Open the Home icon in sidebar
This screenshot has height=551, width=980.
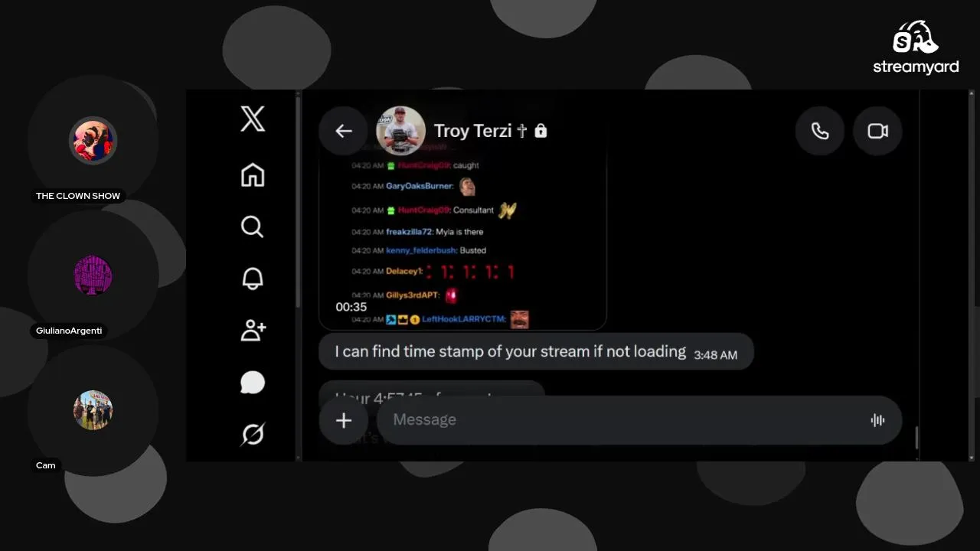(x=253, y=175)
